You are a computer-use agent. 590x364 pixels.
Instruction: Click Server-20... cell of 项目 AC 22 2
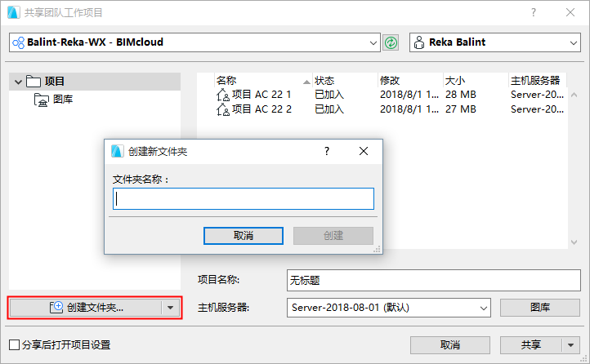538,109
